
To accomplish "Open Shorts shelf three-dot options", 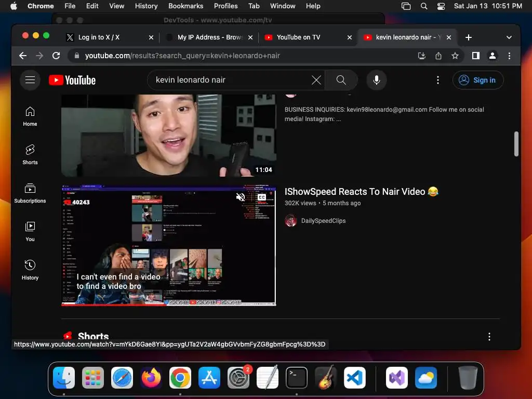I will [x=489, y=337].
